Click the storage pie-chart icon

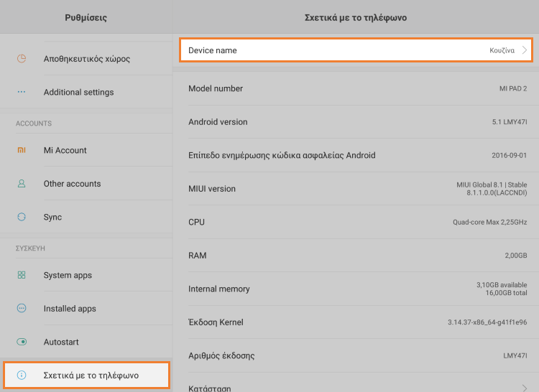coord(22,59)
